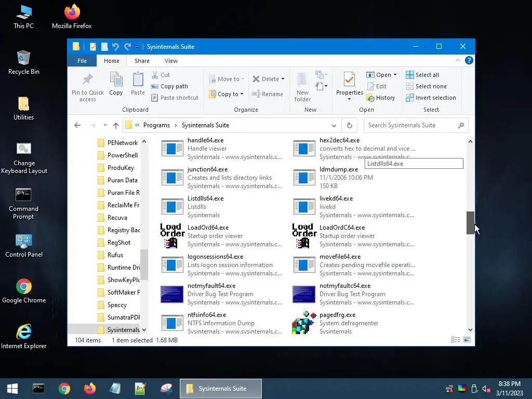Viewport: 532px width, 399px height.
Task: Click Copy path in Clipboard group
Action: click(170, 86)
